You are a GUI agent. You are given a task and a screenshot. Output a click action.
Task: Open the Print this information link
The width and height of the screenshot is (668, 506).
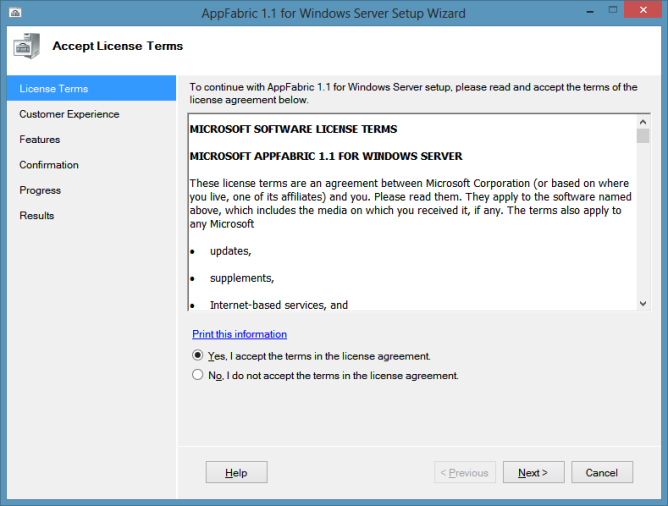point(239,334)
